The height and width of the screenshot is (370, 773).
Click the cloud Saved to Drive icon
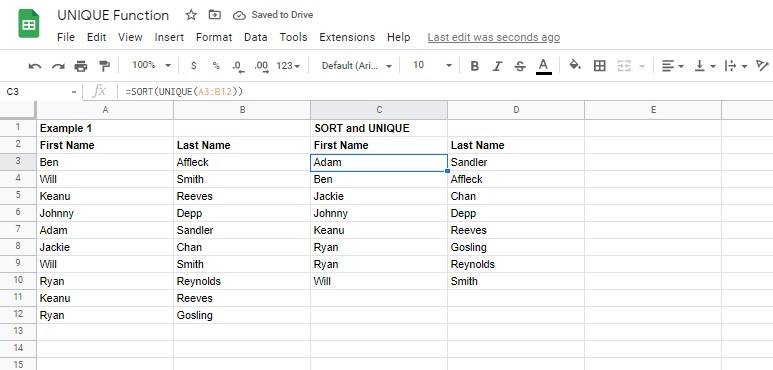[239, 15]
